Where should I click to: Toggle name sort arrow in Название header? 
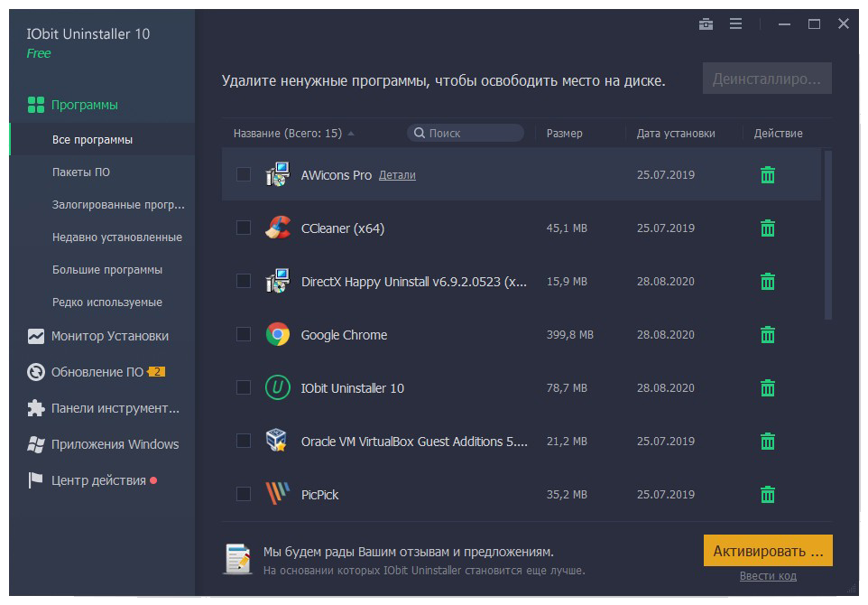coord(351,134)
